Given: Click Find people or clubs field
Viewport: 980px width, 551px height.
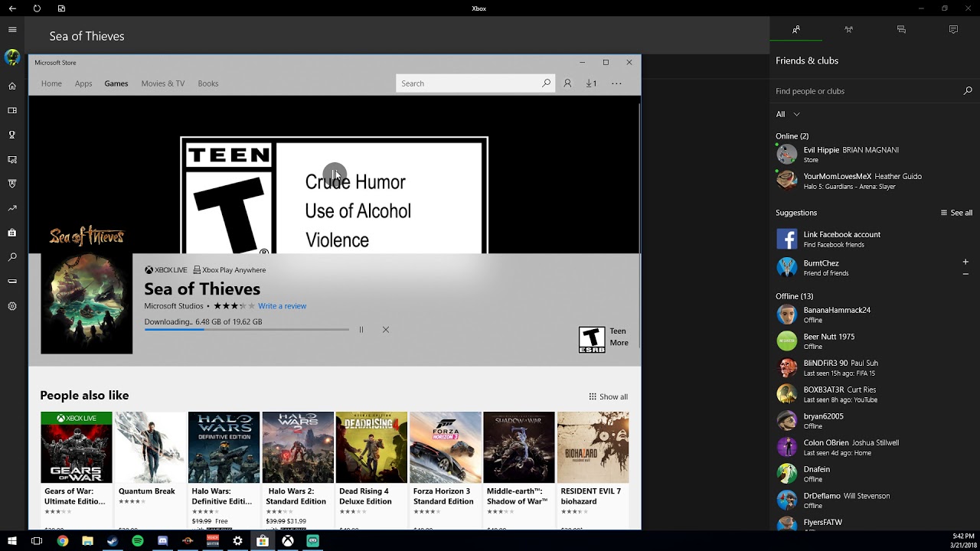Looking at the screenshot, I should (x=874, y=91).
